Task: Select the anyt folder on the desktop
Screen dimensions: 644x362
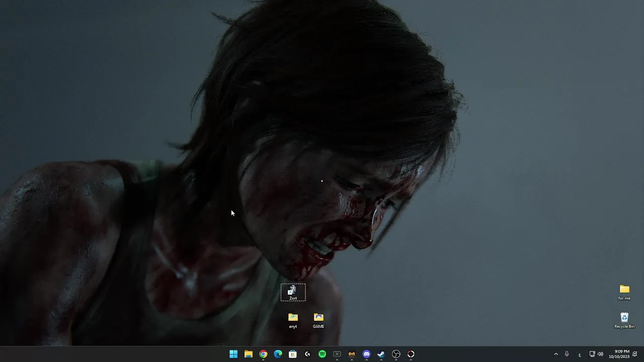Action: (x=293, y=320)
